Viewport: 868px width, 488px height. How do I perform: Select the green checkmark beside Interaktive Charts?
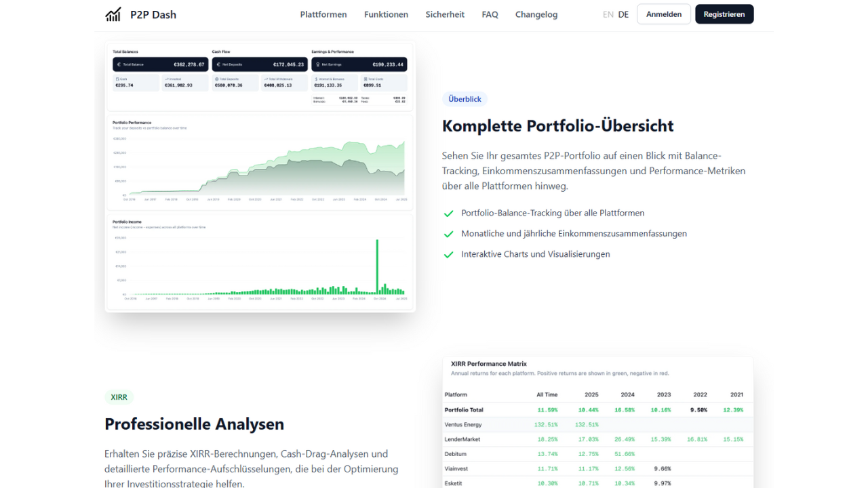coord(449,254)
